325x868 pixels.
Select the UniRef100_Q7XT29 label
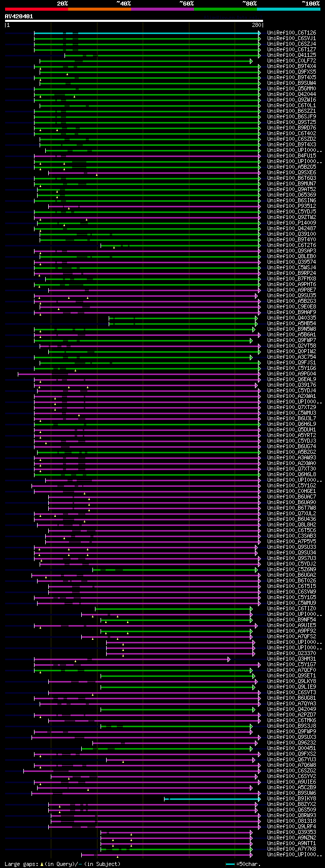click(x=291, y=408)
